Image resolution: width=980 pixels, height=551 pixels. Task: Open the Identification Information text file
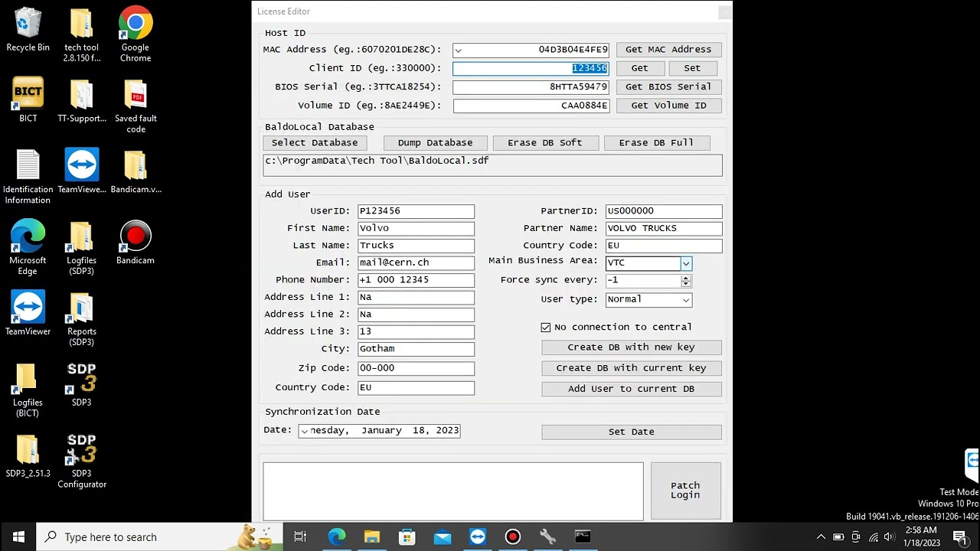pos(28,177)
